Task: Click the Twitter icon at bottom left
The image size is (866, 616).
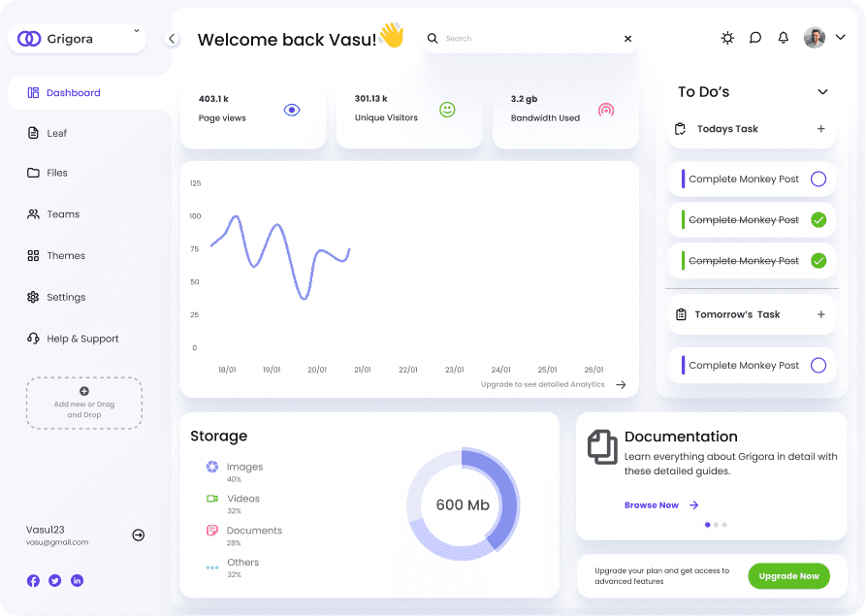Action: point(53,580)
